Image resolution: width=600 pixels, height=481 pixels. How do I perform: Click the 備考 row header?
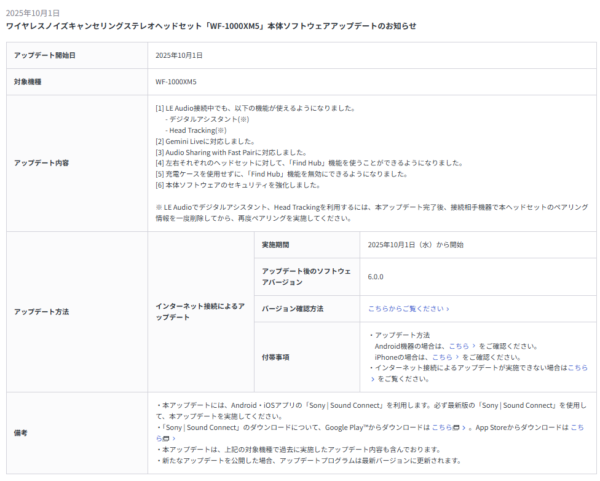tap(20, 431)
